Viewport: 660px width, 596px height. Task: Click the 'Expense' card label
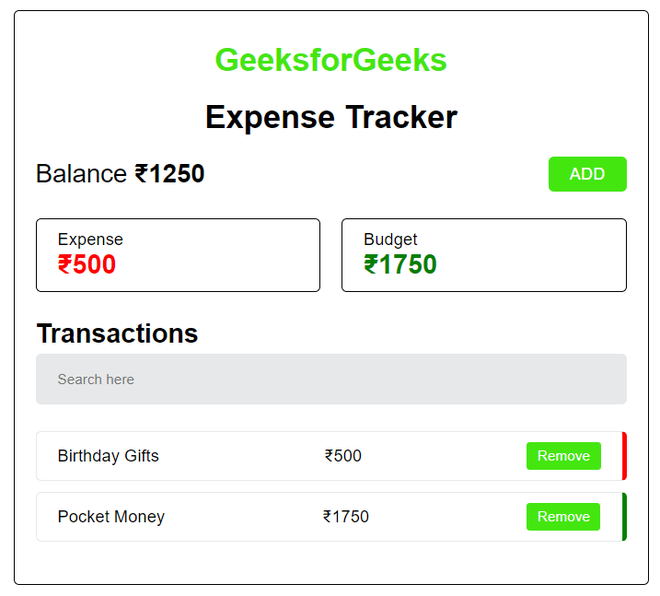(x=90, y=239)
